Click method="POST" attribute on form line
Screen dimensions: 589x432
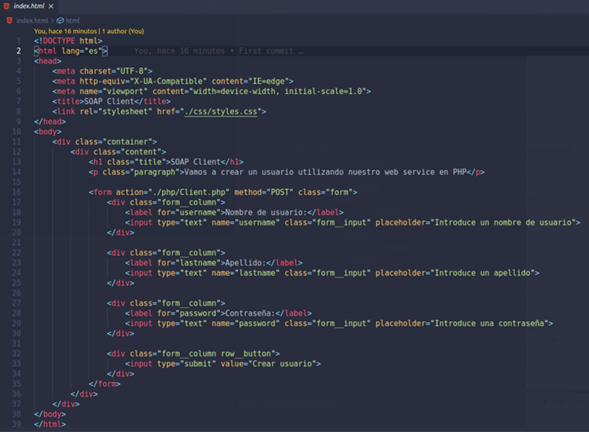[x=264, y=192]
